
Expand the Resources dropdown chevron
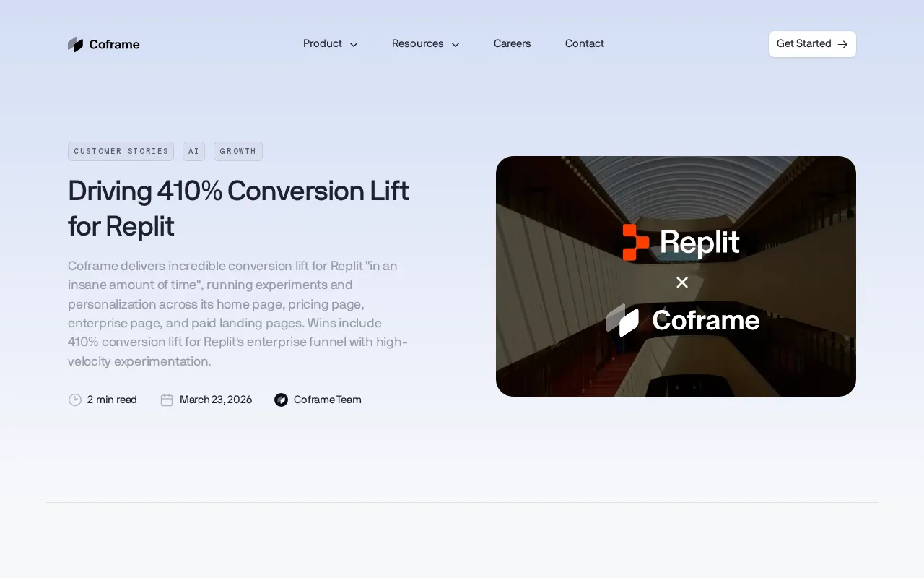(x=456, y=45)
